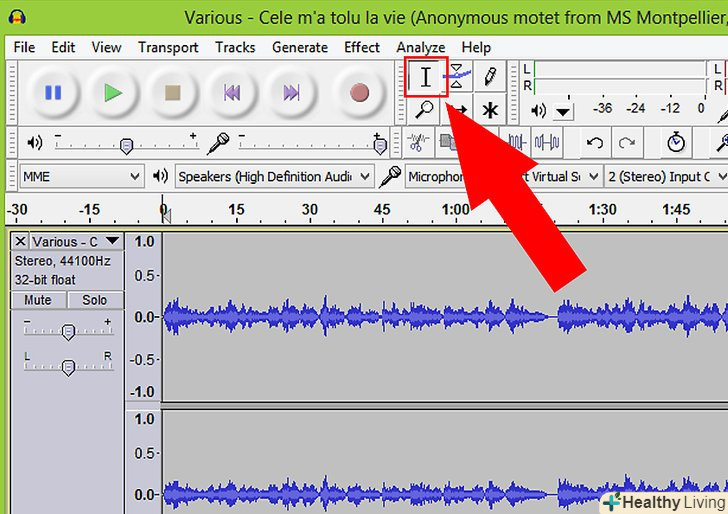Click the 1.0 label on upper vertical scale
The height and width of the screenshot is (514, 728).
(144, 241)
